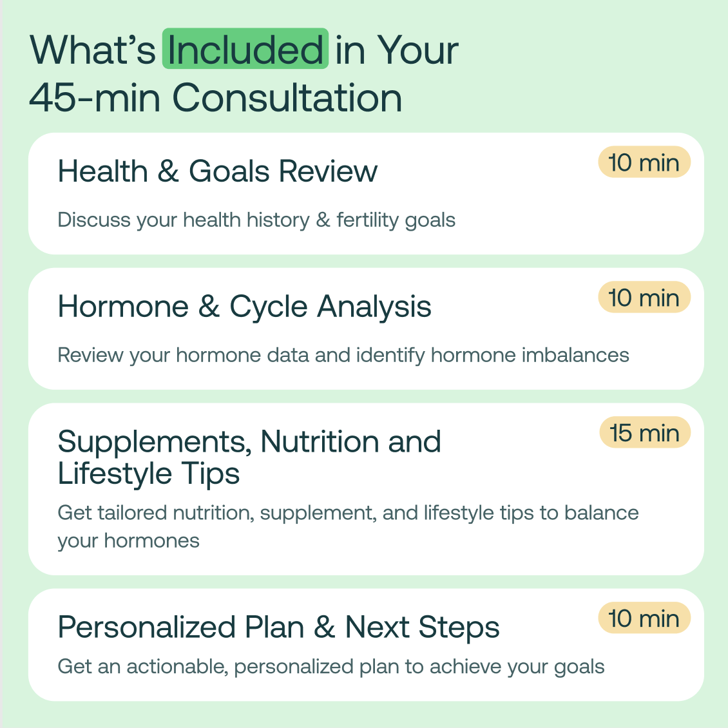
Task: Select the Hormone & Cycle Analysis heading
Action: 244,307
